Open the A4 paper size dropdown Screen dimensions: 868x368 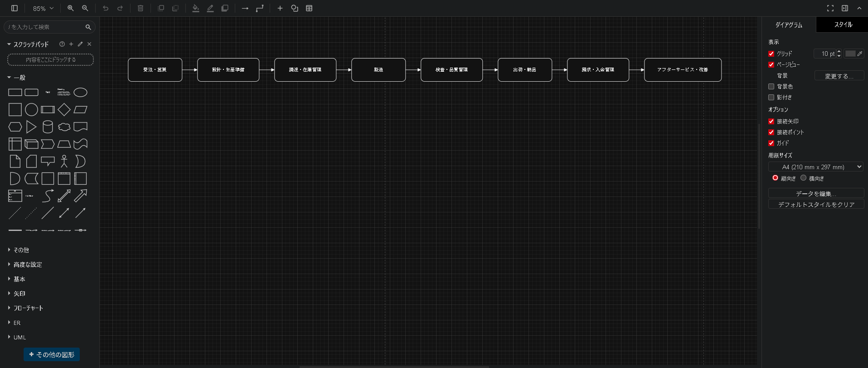[815, 167]
